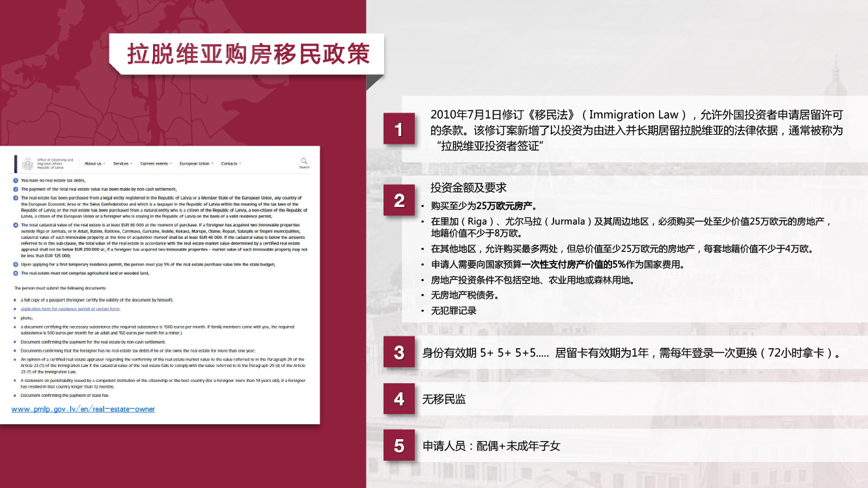
Task: Click red number 2 badge beside 投资金额及要求
Action: pyautogui.click(x=399, y=200)
